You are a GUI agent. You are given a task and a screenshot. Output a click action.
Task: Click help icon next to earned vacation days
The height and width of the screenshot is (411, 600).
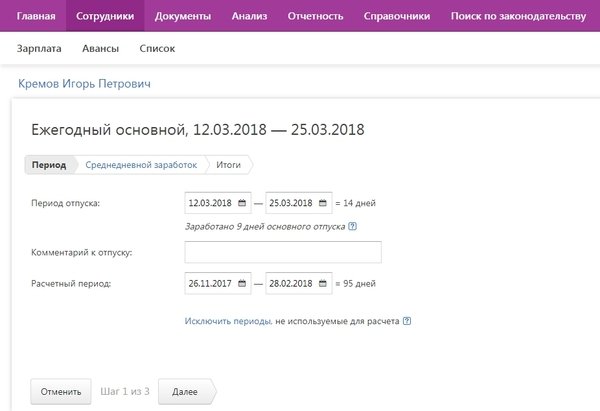352,227
